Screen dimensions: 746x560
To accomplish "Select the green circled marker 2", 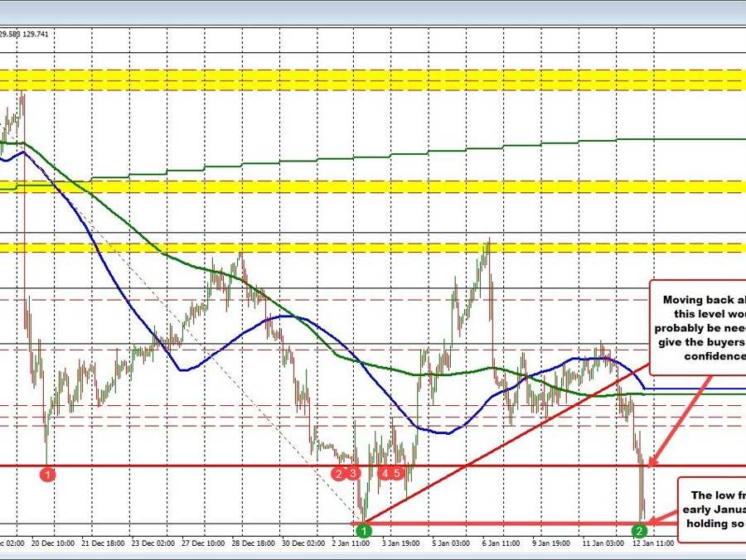I will [x=640, y=529].
